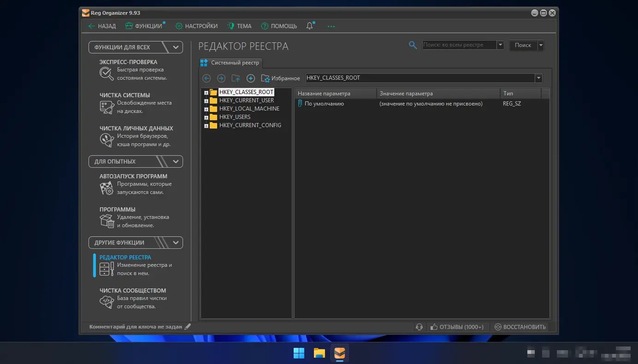638x364 pixels.
Task: Go up one registry key level
Action: [x=236, y=78]
